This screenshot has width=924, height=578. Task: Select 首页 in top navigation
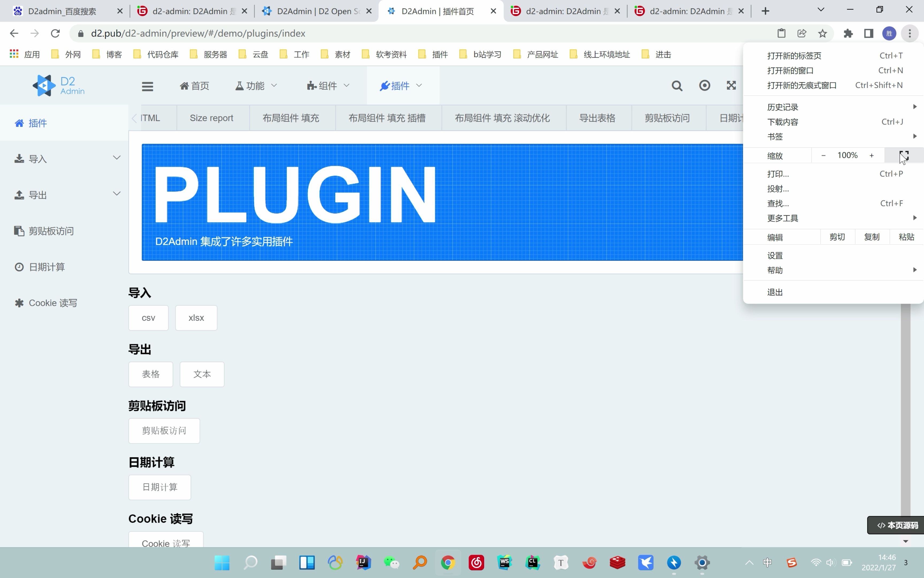[194, 86]
